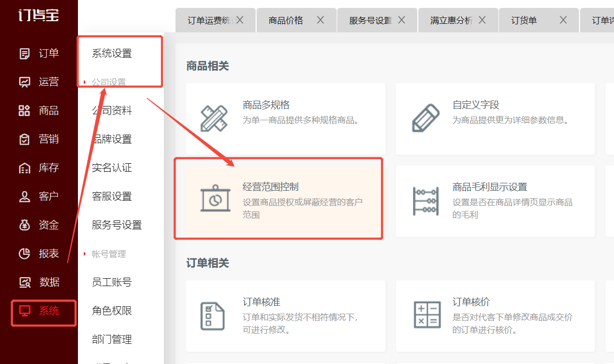Click the 系统 label in main sidebar
The image size is (614, 364).
(x=49, y=311)
